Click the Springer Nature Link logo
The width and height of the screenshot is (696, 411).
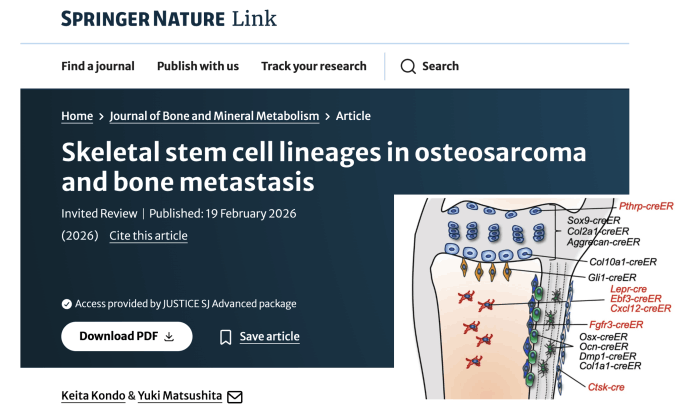[x=168, y=19]
